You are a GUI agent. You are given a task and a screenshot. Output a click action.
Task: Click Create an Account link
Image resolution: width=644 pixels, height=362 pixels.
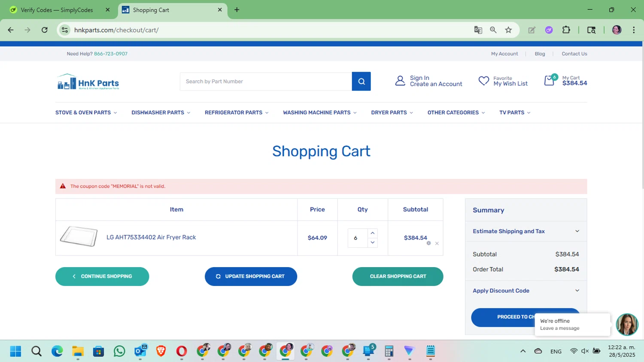pyautogui.click(x=436, y=84)
